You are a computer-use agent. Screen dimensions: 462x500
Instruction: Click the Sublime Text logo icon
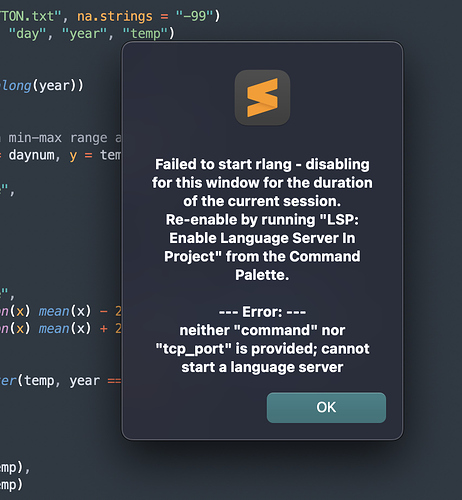click(262, 98)
